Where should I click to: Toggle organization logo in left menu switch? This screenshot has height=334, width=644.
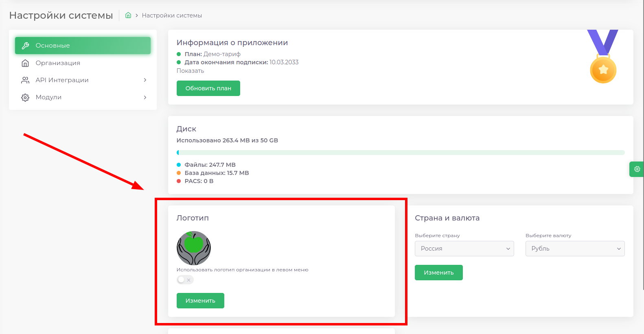click(x=185, y=280)
